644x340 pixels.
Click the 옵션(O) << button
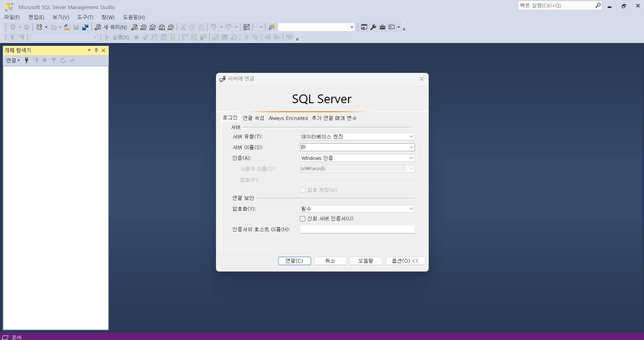coord(405,261)
